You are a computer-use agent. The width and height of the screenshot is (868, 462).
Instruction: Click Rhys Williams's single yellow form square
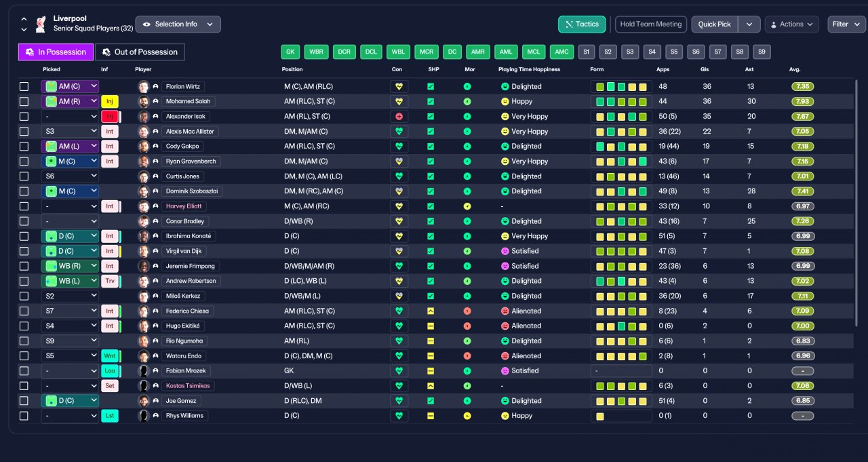pyautogui.click(x=599, y=416)
